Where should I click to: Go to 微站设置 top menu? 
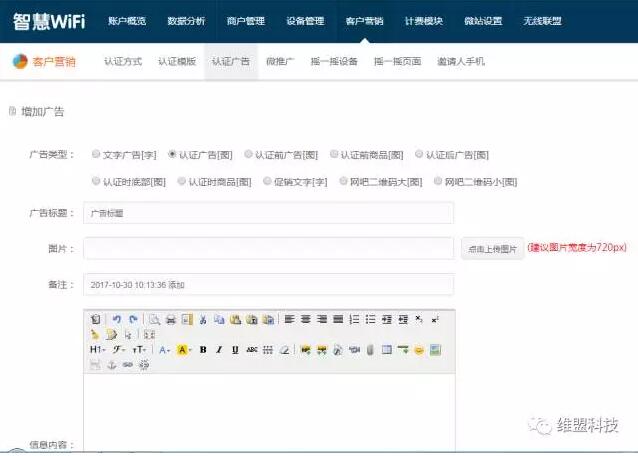483,21
